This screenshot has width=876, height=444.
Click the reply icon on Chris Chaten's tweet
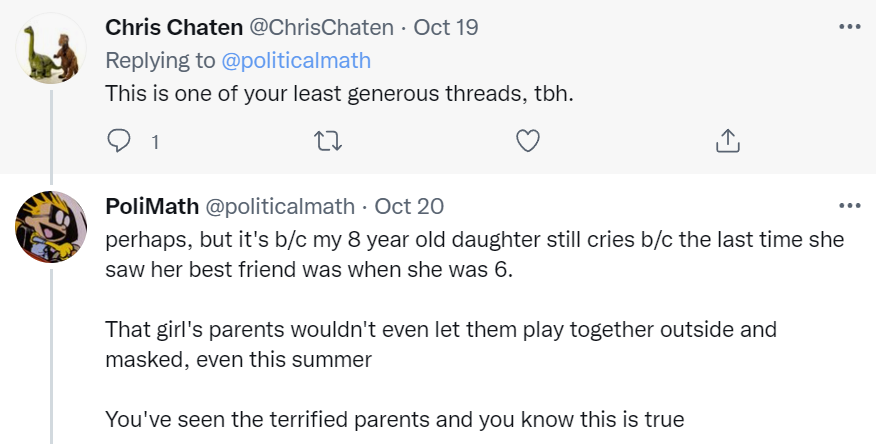pyautogui.click(x=119, y=142)
